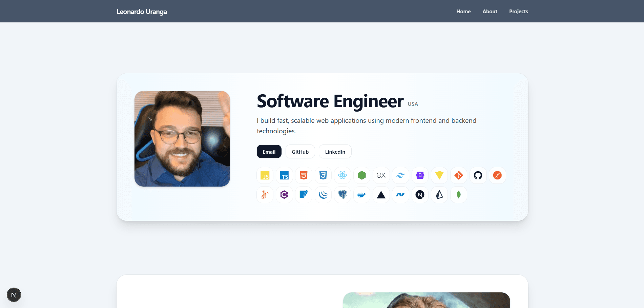Select the Node.js icon
Screen dimensions: 644x308
click(x=361, y=175)
